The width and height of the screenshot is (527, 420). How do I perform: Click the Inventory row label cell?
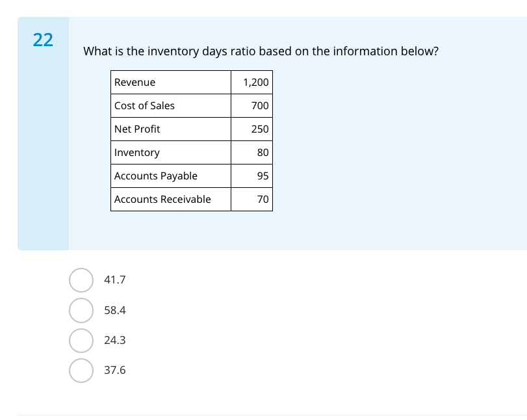point(170,153)
